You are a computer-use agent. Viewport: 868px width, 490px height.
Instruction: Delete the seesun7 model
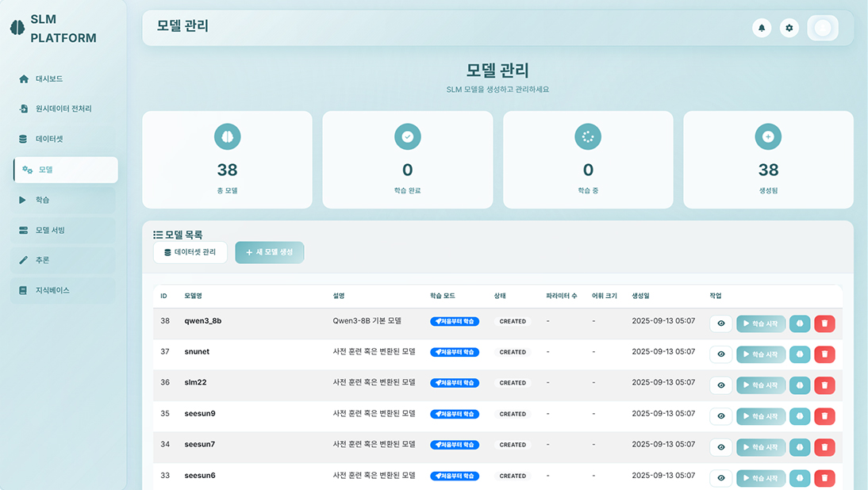824,447
